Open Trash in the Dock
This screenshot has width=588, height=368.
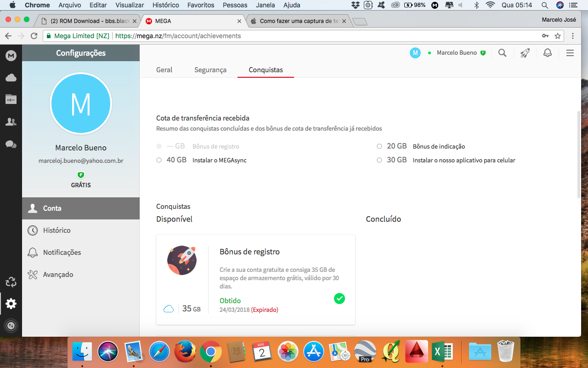[x=506, y=352]
